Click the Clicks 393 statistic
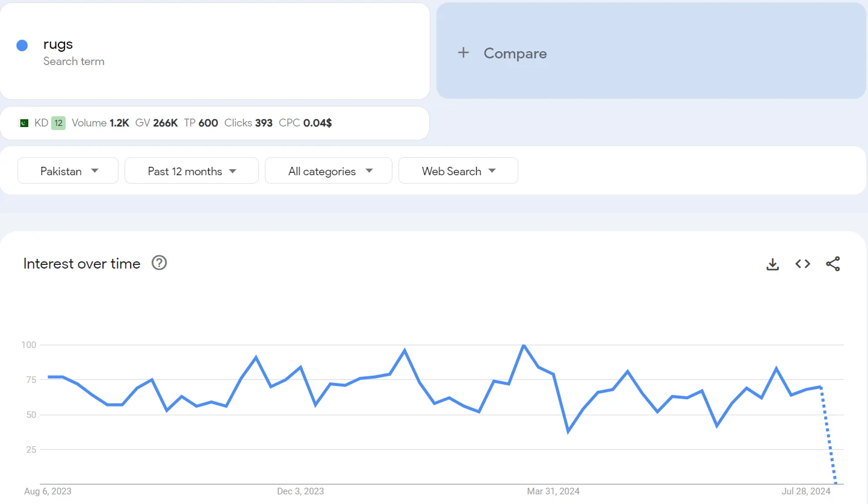868x504 pixels. tap(249, 122)
